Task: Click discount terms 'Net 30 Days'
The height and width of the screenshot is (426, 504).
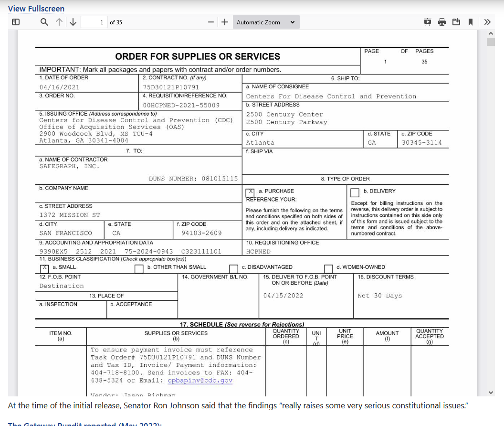Action: (x=379, y=295)
